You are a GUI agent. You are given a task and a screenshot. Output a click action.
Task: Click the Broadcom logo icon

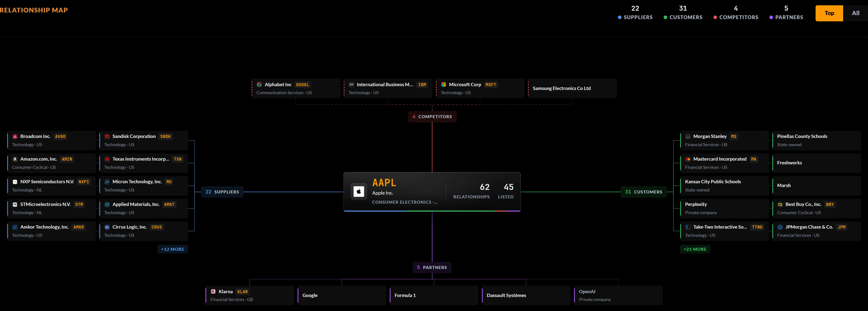tap(15, 136)
